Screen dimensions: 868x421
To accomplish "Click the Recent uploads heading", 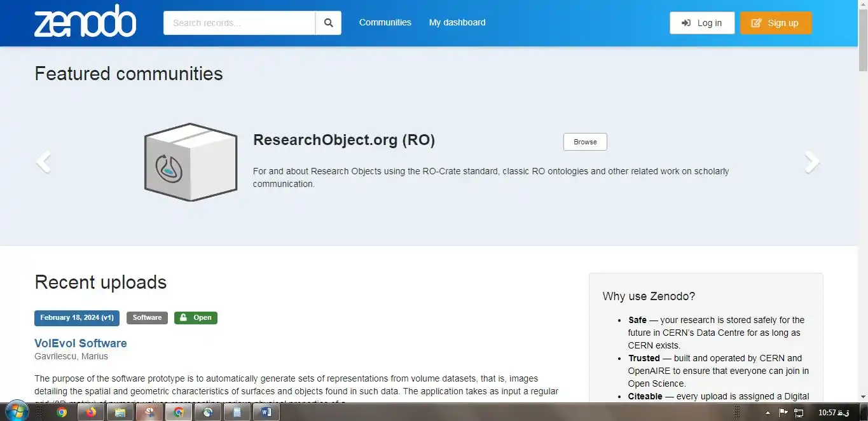I will 100,282.
